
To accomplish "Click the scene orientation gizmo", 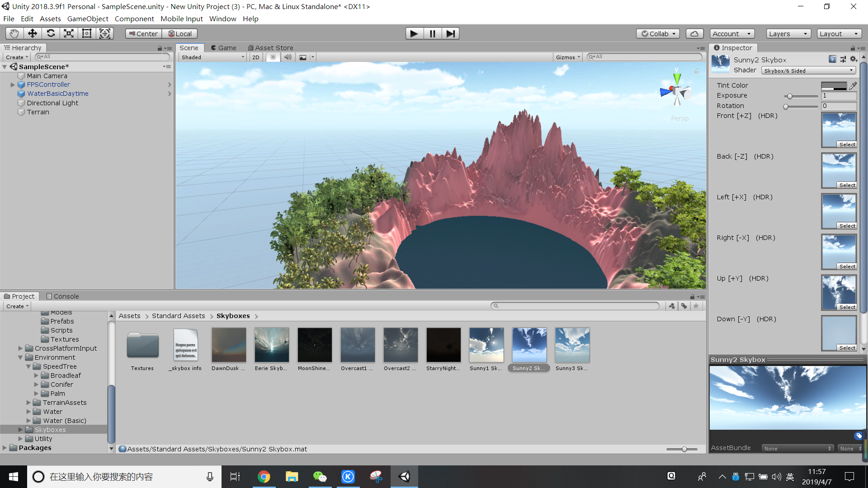I will point(677,91).
